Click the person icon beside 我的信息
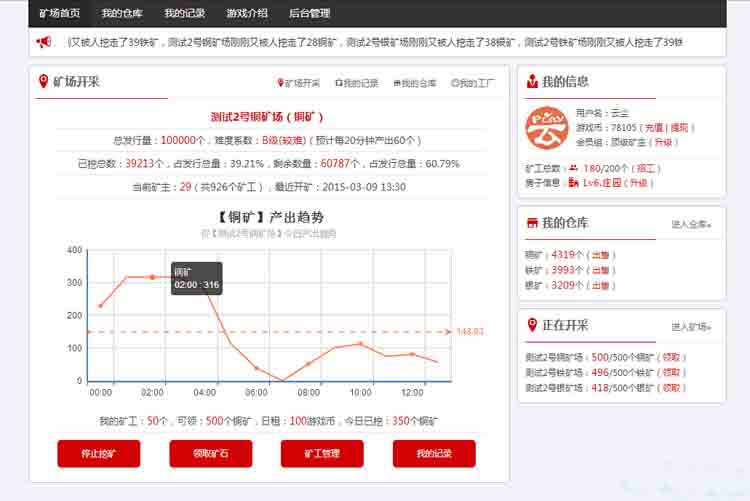 (x=532, y=81)
